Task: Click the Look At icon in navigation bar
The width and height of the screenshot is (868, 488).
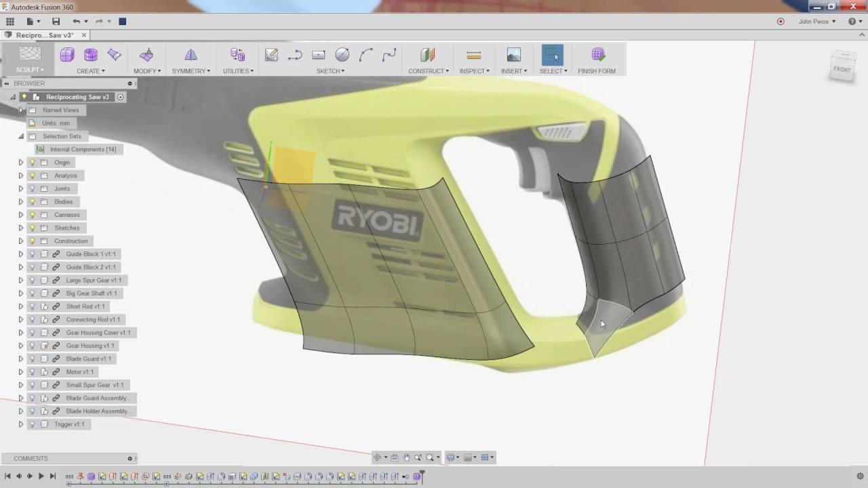Action: (x=395, y=457)
